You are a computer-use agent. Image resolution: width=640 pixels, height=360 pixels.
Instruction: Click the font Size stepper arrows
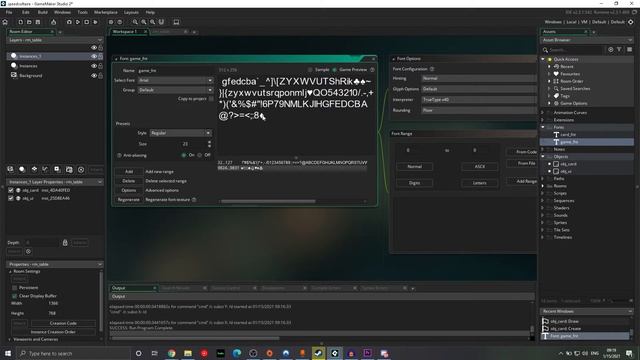point(209,144)
